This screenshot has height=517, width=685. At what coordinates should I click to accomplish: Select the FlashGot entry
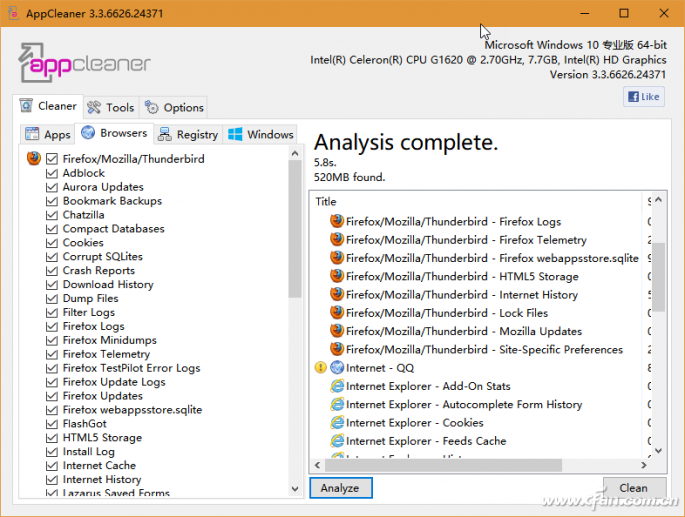point(84,423)
